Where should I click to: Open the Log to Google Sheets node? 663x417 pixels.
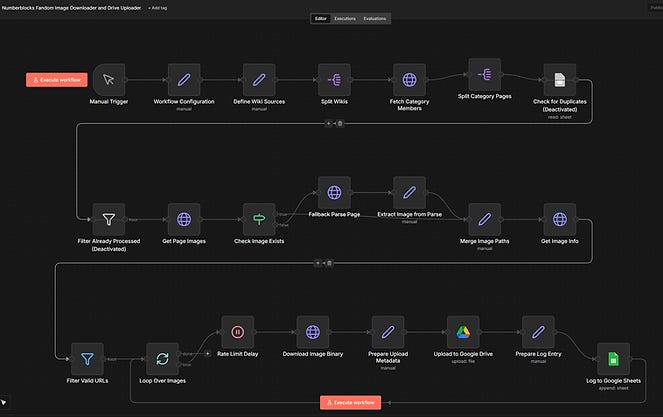point(614,359)
